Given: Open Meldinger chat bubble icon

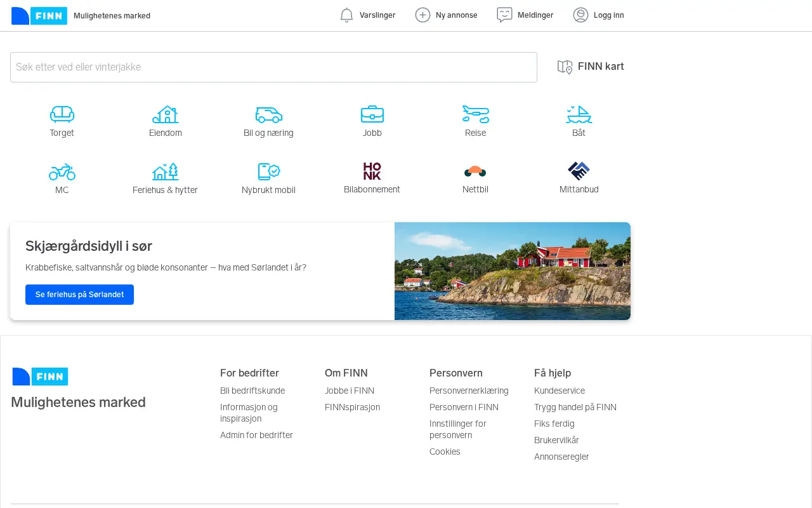Looking at the screenshot, I should tap(504, 15).
